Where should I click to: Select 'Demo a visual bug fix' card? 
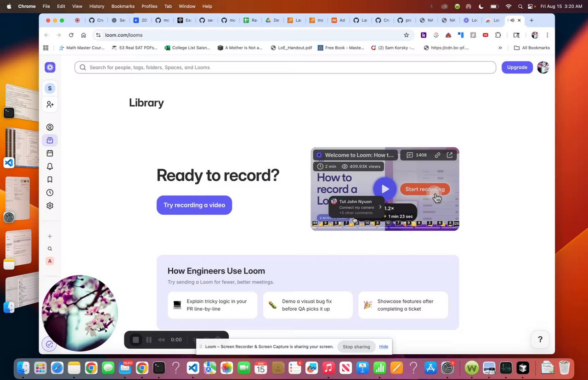[x=308, y=305]
